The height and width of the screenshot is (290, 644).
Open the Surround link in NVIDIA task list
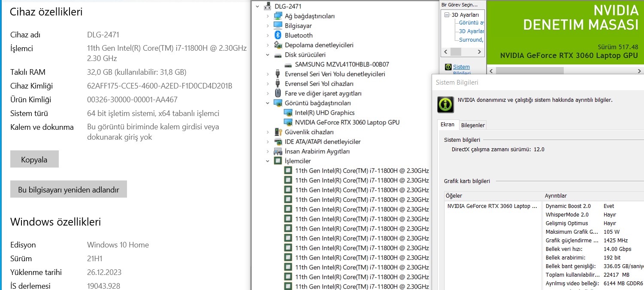tap(471, 40)
